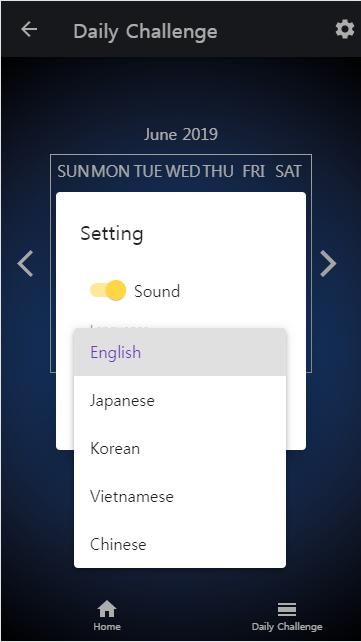
Task: Click the Setting dialog title
Action: click(112, 234)
